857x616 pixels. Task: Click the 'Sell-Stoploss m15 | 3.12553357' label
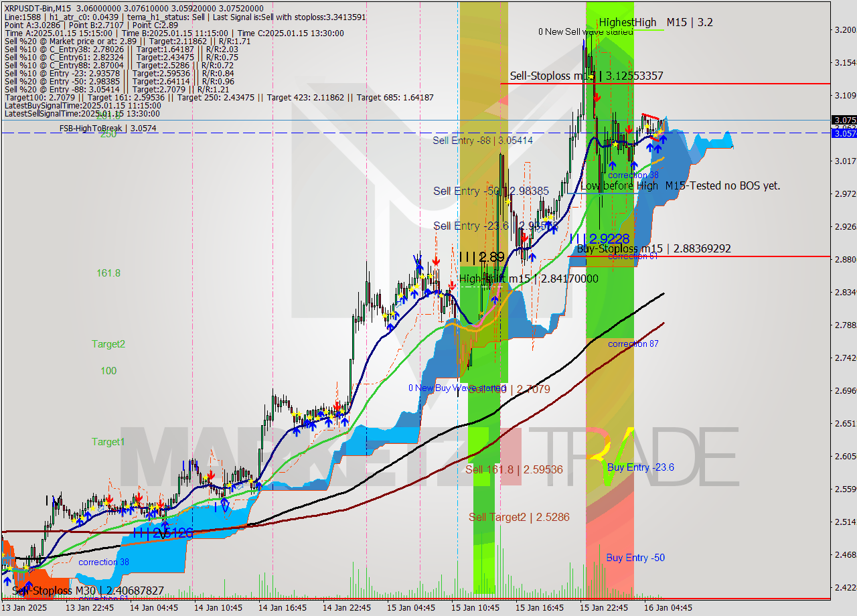(x=587, y=76)
